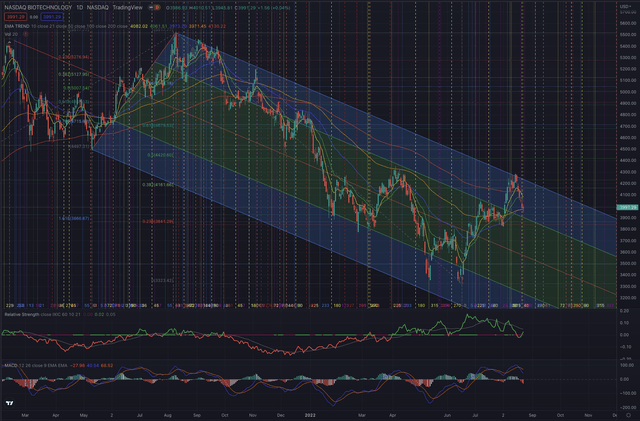Click the market status indicator icon

[x=150, y=7]
